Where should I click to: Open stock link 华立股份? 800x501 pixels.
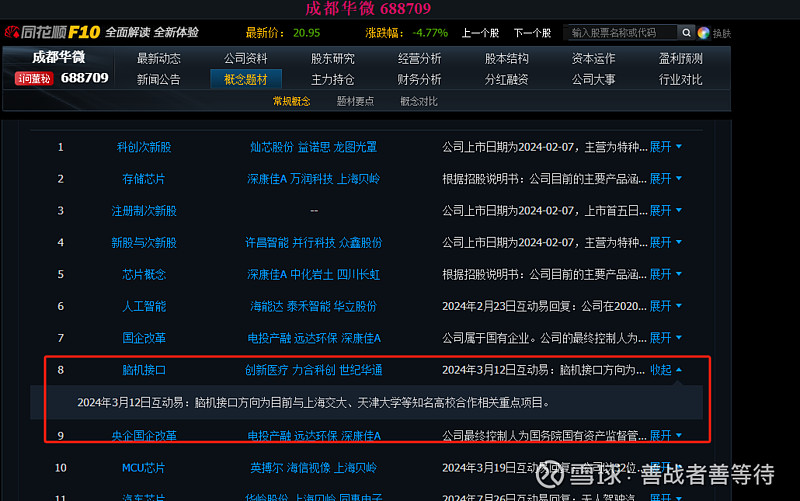click(x=355, y=306)
